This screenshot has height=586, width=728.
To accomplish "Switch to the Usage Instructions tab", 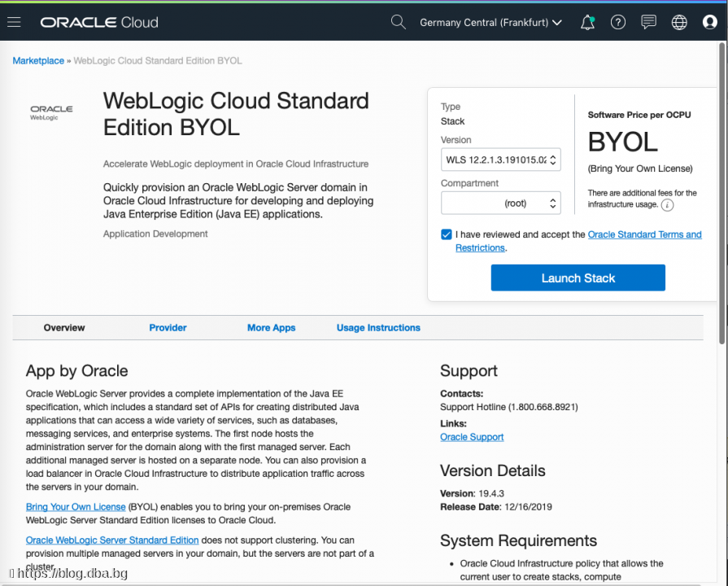I will click(378, 328).
